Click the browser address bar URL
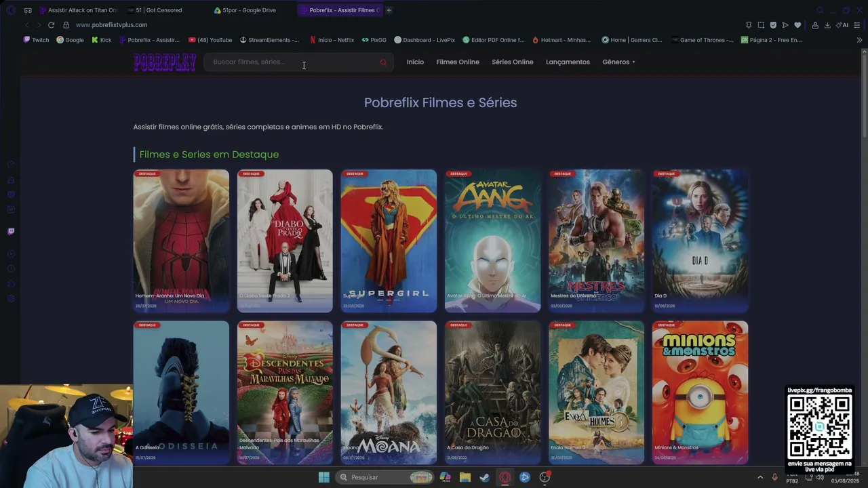Screen dimensions: 868x488 tap(111, 25)
